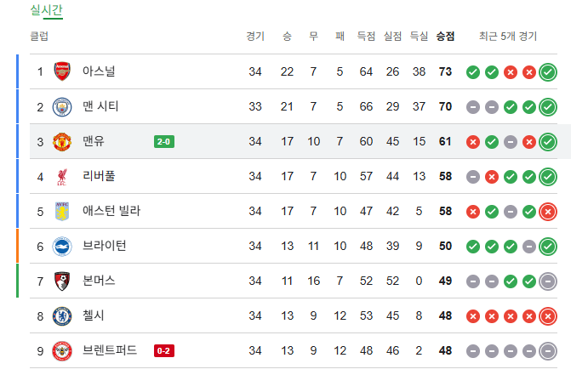Click the Man City club crest
Viewport: 588px width, 375px height.
[62, 106]
